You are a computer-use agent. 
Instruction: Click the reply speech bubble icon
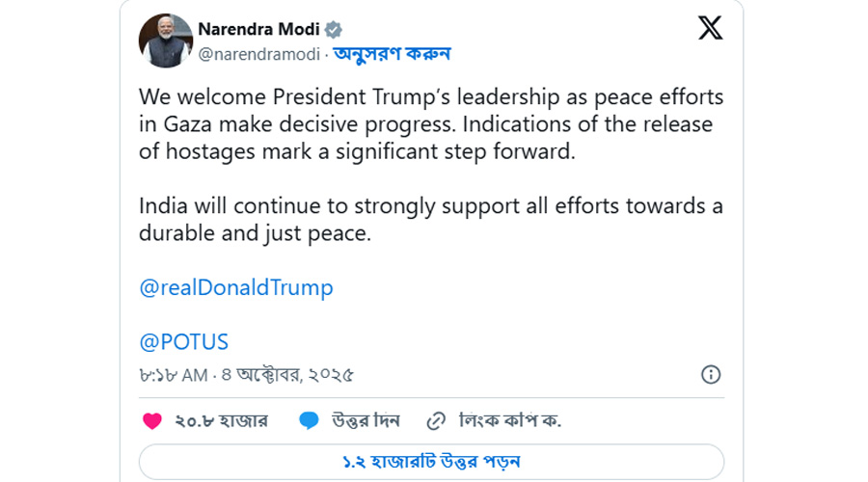point(309,420)
